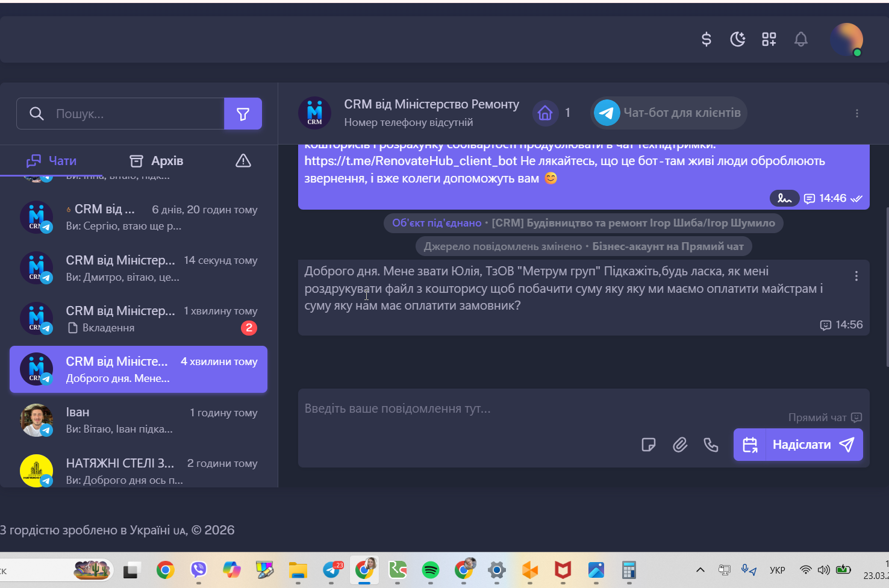
Task: Open chat from 14 секунд тому
Action: 139,268
